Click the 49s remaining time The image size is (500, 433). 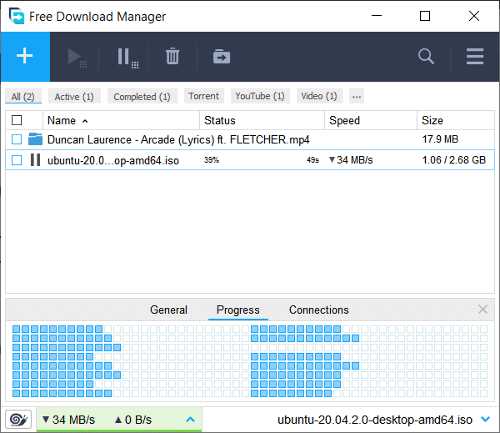pyautogui.click(x=313, y=160)
